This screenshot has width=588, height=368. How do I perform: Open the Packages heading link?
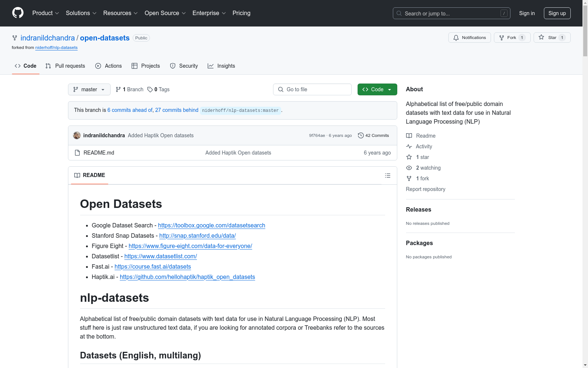(x=419, y=243)
